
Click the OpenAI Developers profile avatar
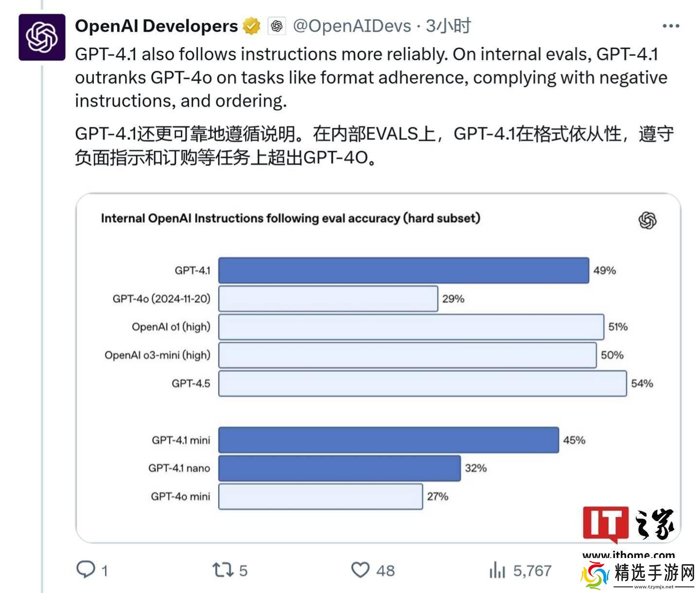[42, 37]
